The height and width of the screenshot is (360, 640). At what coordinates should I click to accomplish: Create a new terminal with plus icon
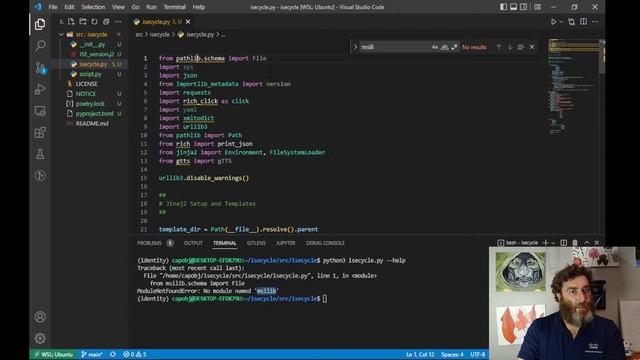pos(545,243)
